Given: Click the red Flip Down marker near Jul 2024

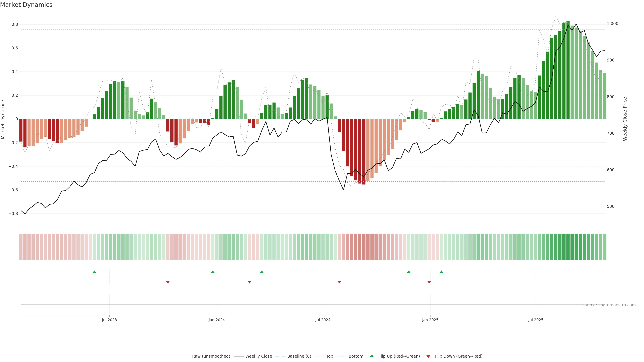Looking at the screenshot, I should point(339,282).
